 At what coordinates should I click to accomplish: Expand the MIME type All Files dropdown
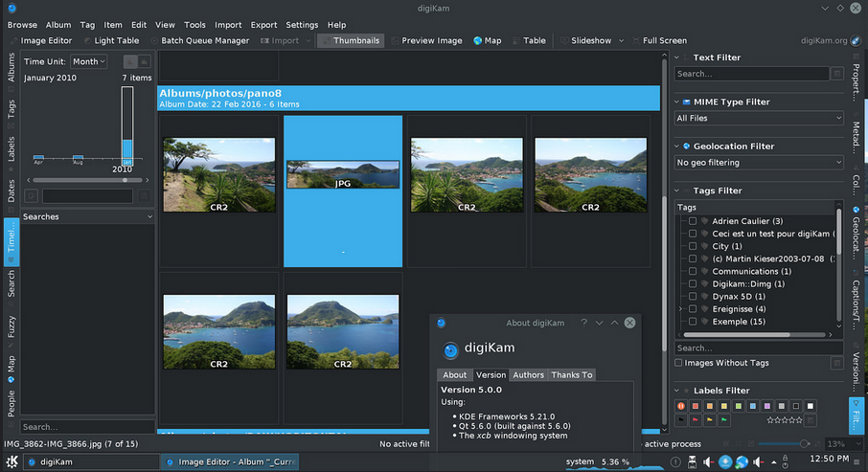pyautogui.click(x=759, y=118)
